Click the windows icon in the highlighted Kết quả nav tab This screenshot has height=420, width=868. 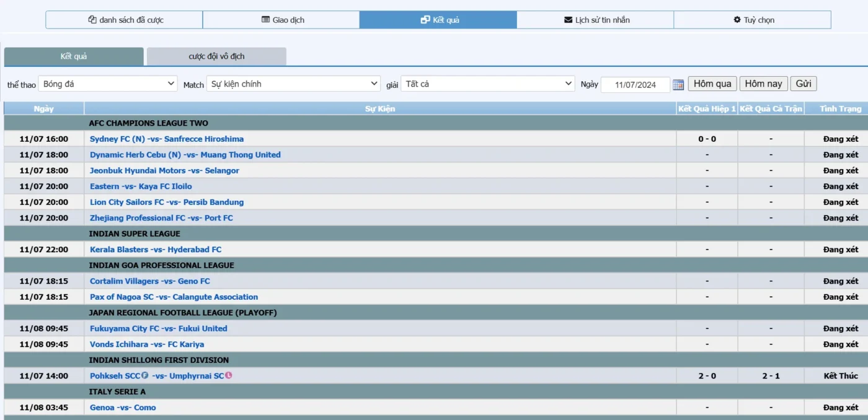425,20
